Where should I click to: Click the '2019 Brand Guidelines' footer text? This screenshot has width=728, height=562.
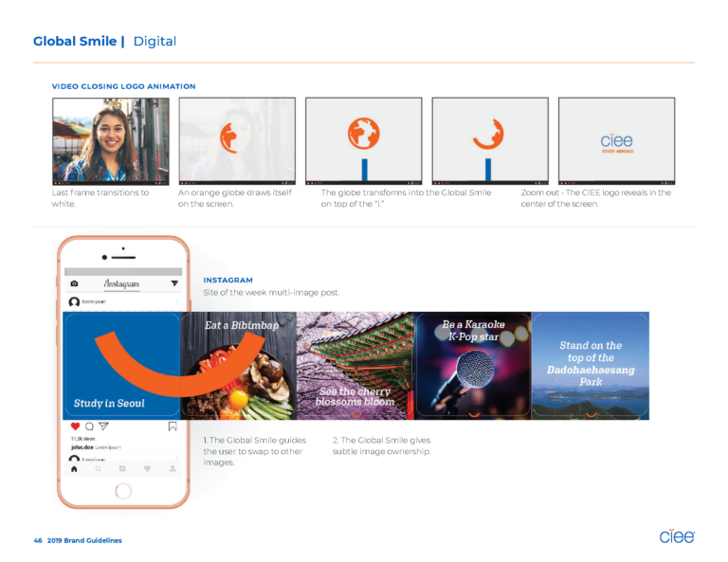click(x=84, y=540)
